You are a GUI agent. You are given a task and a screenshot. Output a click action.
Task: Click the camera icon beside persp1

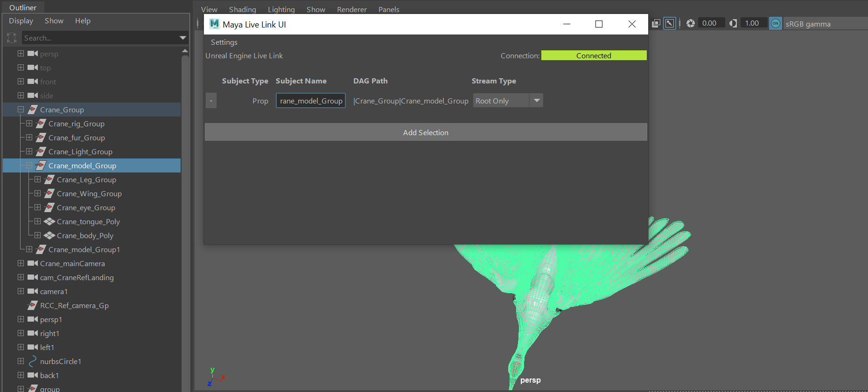tap(33, 319)
